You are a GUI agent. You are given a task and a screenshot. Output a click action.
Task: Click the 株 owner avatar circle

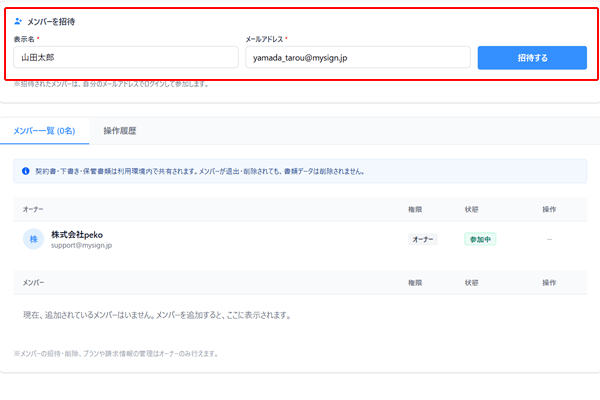[34, 239]
